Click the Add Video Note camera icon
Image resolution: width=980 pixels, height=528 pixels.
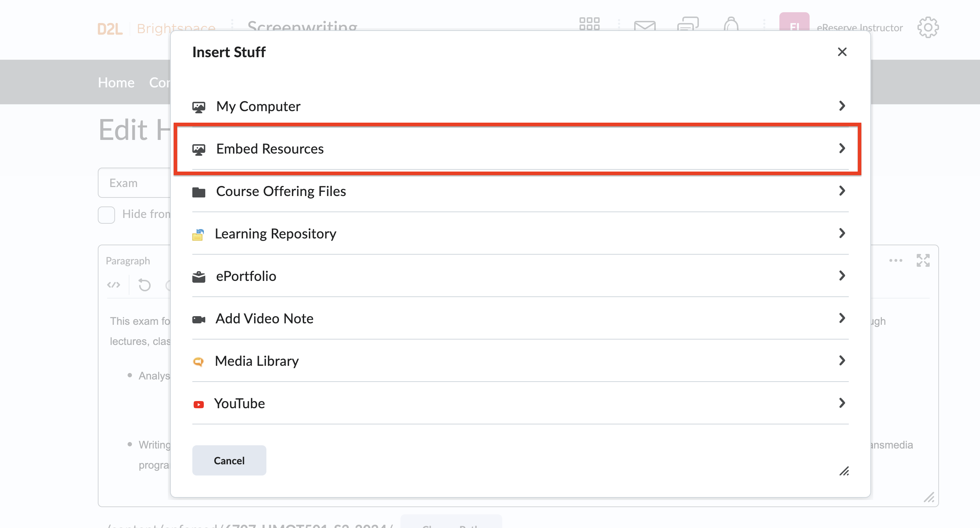[198, 319]
